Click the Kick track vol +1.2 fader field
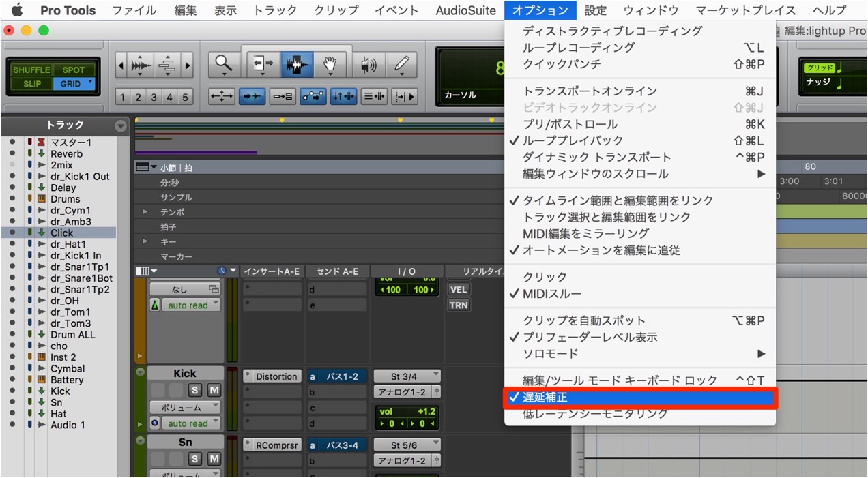 click(x=407, y=411)
